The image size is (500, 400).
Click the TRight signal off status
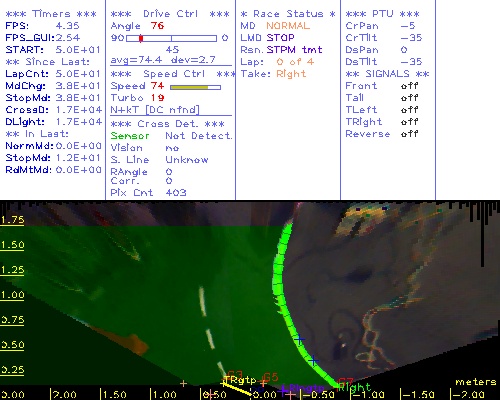pos(409,122)
